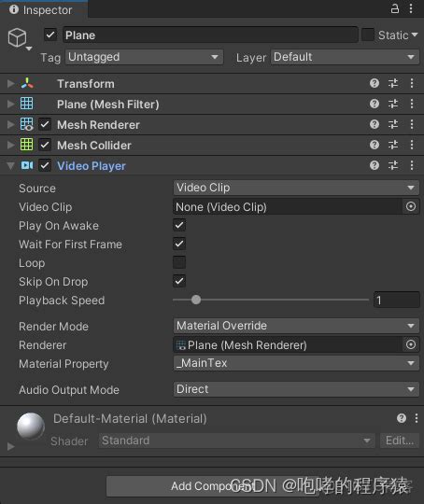Toggle the Plane object active checkbox

50,35
